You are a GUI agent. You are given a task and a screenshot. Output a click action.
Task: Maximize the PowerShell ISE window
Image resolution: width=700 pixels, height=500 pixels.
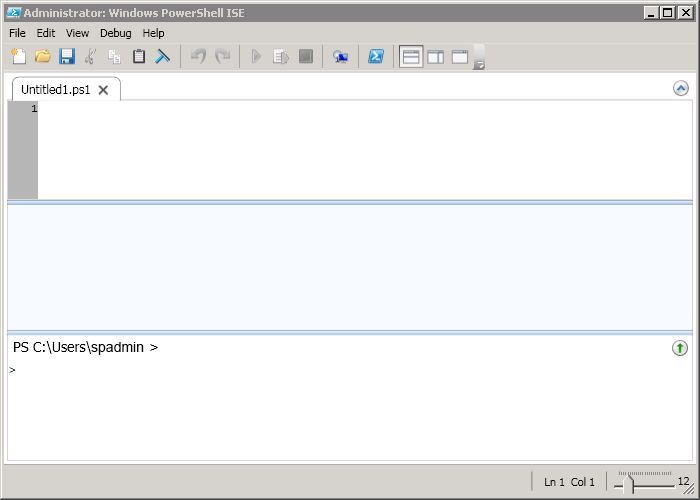(668, 13)
